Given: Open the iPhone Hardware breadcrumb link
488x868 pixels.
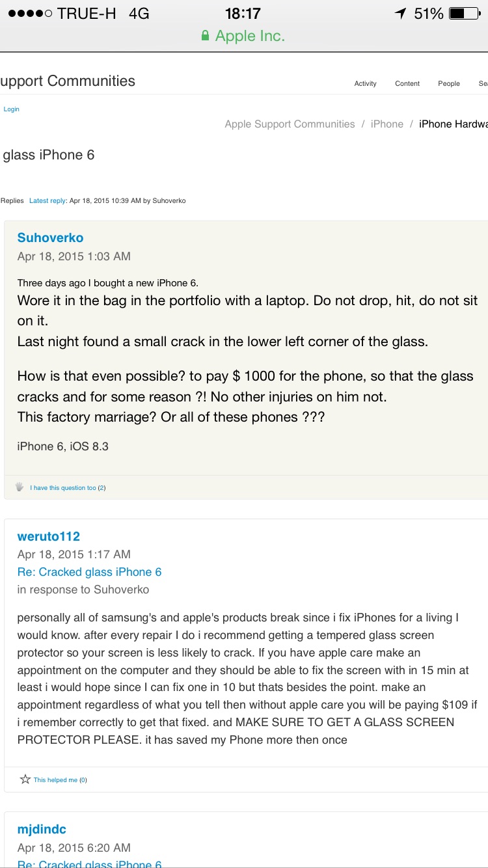Looking at the screenshot, I should pos(453,124).
